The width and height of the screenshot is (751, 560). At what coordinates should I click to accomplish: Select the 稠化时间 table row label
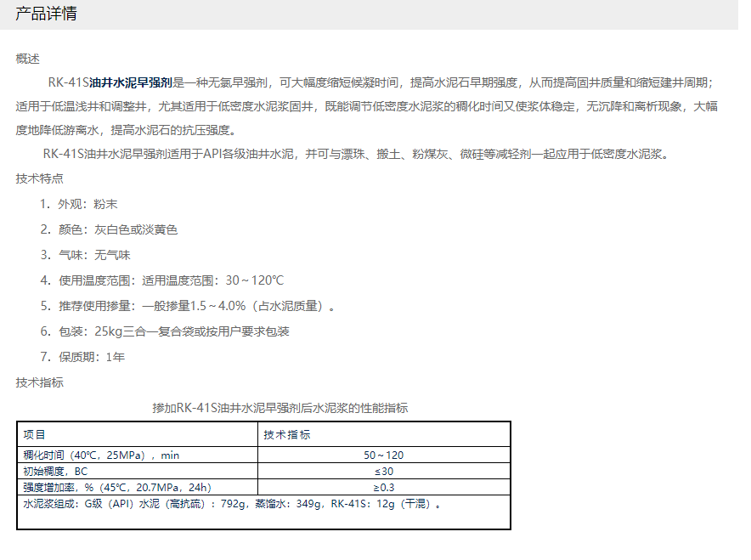101,455
